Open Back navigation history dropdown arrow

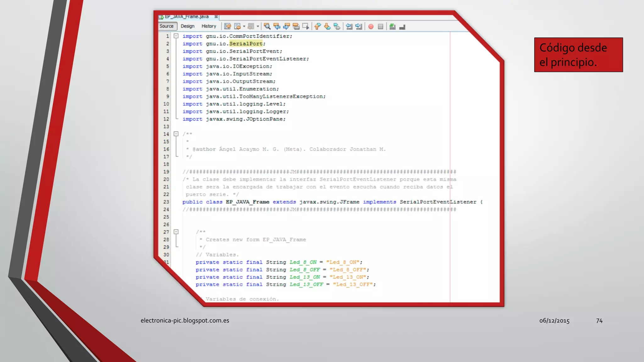pyautogui.click(x=244, y=26)
